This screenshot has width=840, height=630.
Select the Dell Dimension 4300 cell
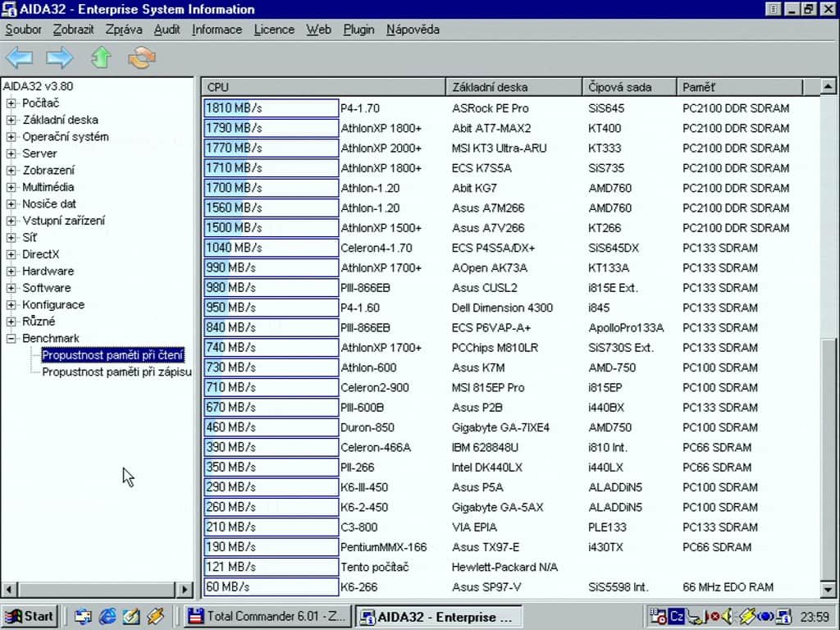click(502, 308)
